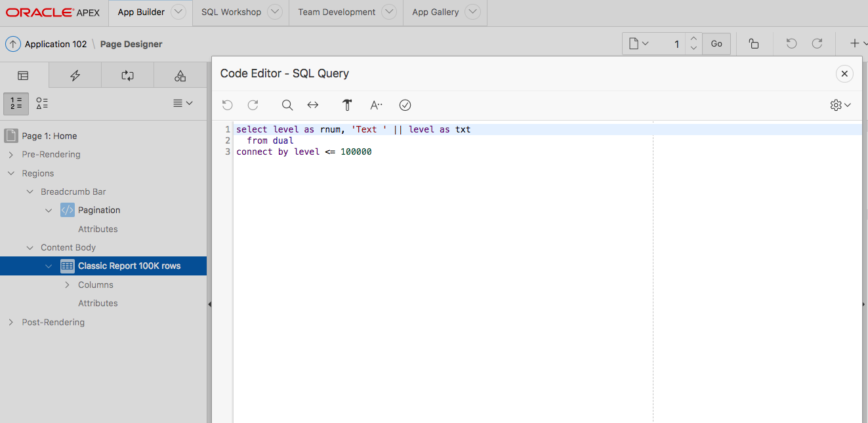Switch to the Dynamic Actions lightning tab
This screenshot has height=423, width=868.
click(x=75, y=75)
